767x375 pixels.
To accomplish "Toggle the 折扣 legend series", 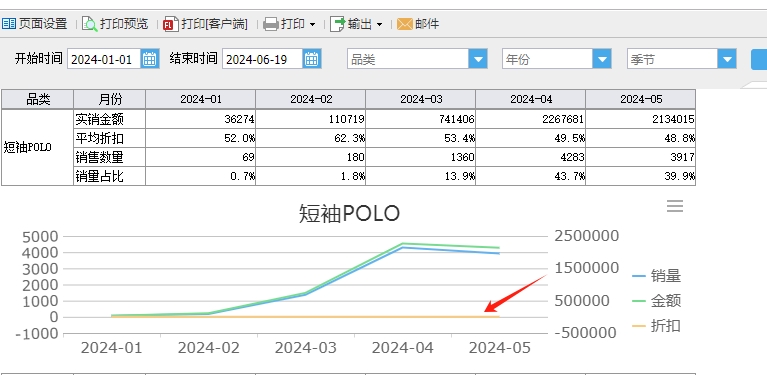I will [656, 325].
